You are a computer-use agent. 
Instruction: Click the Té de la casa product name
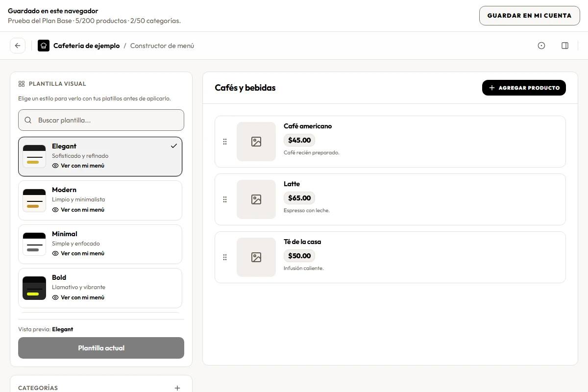[x=302, y=242]
